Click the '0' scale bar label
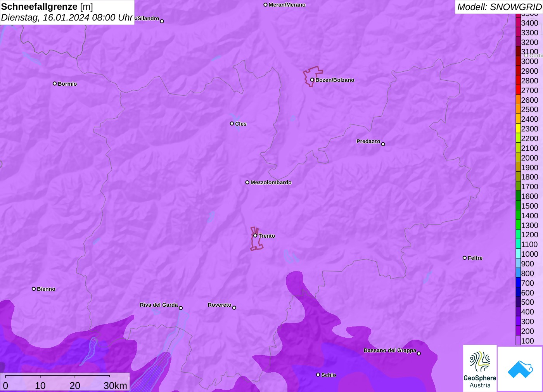The image size is (543, 392). point(5,385)
